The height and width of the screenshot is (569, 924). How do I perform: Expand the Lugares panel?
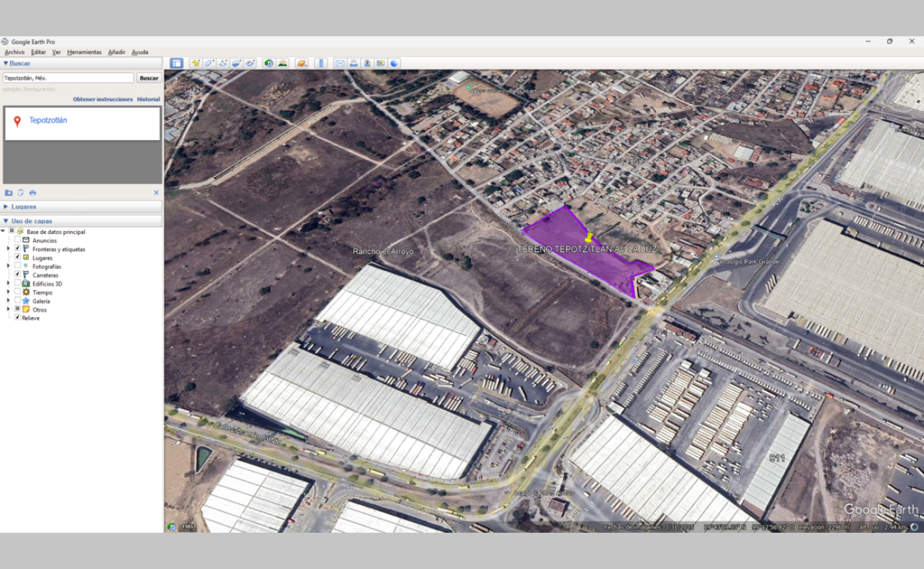point(6,207)
